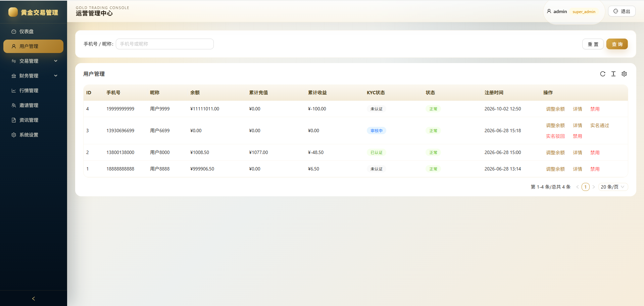Click 实名通过 for user 13930696699
The width and height of the screenshot is (644, 306).
click(599, 125)
